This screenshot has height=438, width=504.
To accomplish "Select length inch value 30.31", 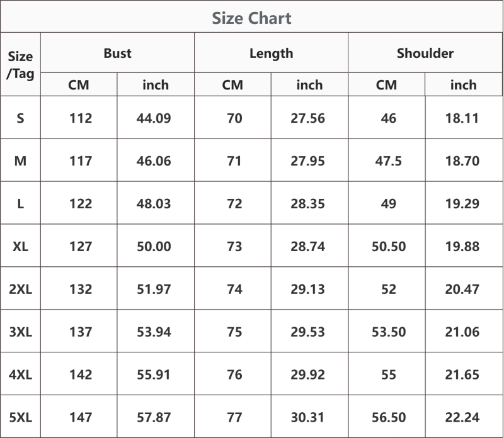I will [307, 417].
